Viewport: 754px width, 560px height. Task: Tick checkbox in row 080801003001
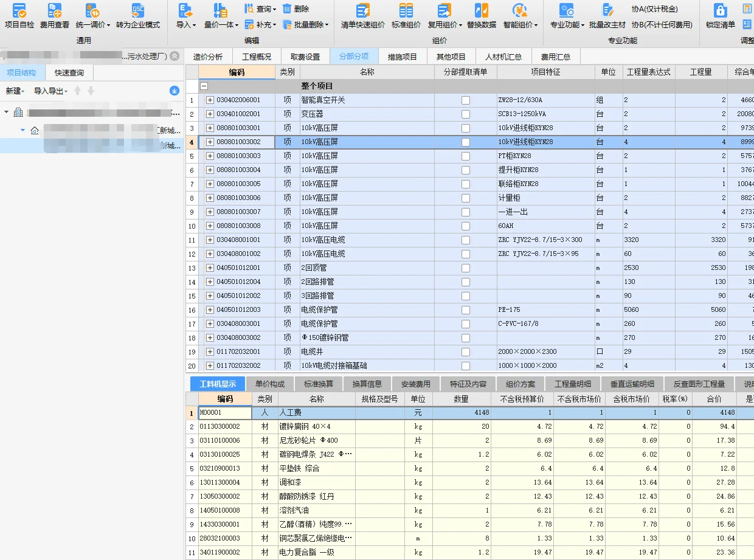pyautogui.click(x=466, y=128)
